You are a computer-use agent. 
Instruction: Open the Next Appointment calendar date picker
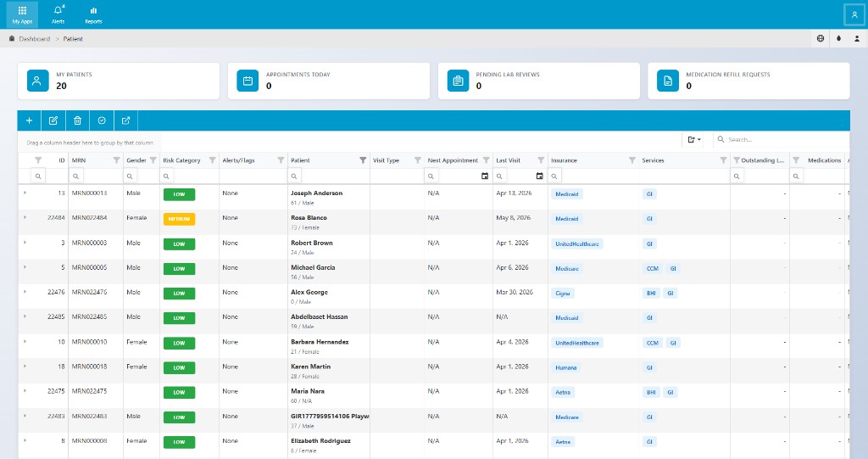(485, 176)
